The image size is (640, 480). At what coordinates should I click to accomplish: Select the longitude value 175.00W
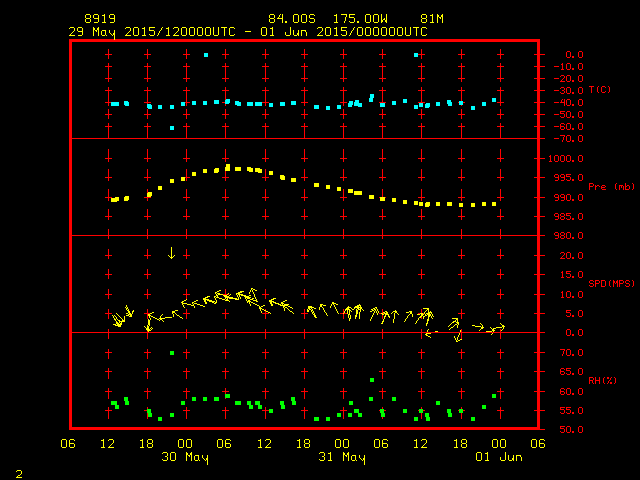coord(360,19)
